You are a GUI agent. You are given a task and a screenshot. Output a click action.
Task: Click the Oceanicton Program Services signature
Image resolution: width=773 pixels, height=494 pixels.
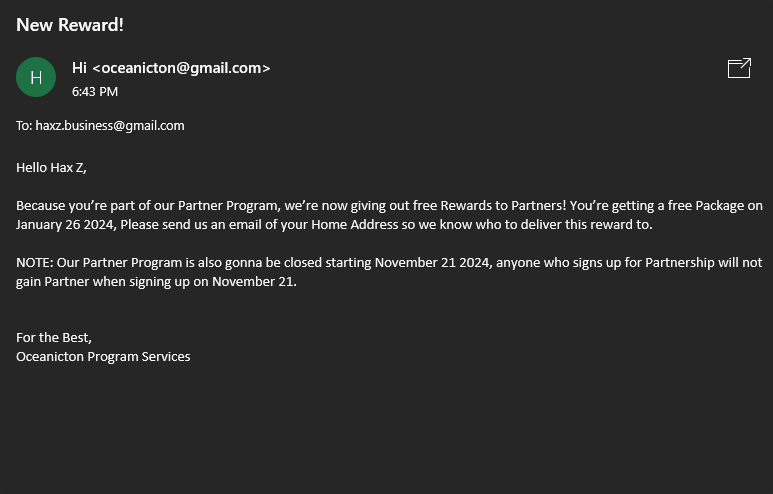103,356
